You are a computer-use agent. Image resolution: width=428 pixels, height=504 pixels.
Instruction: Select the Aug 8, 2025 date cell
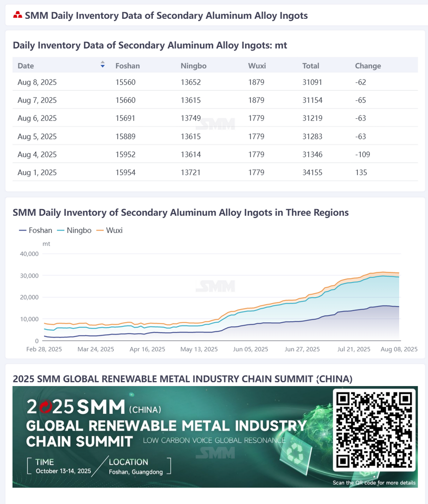click(x=37, y=82)
